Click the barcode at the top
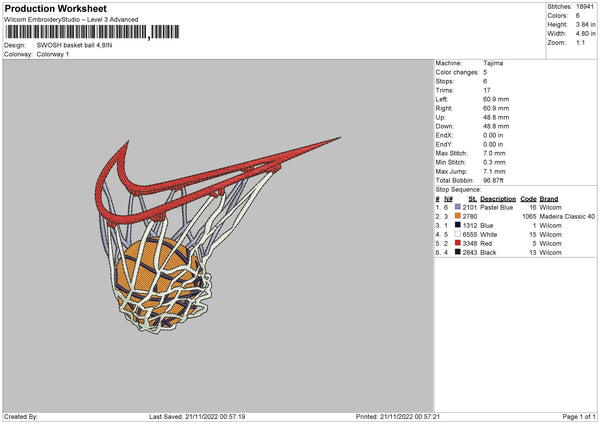The width and height of the screenshot is (600, 424). pos(92,32)
